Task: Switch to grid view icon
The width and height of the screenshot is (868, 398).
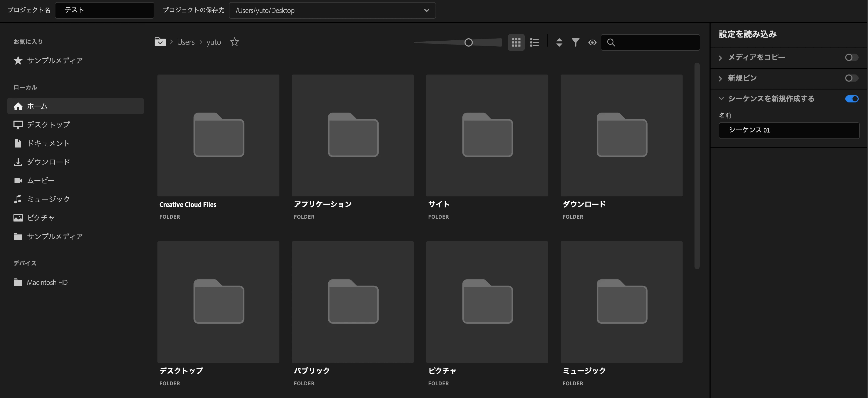Action: [x=516, y=42]
